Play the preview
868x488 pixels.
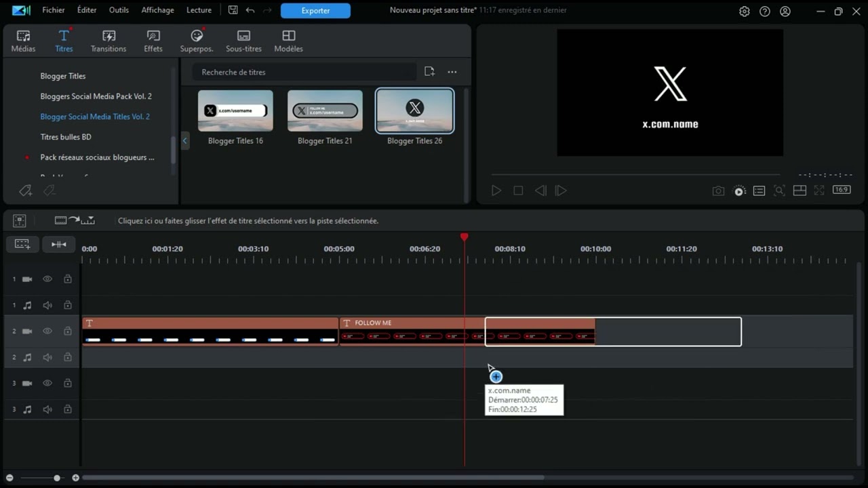pos(496,191)
